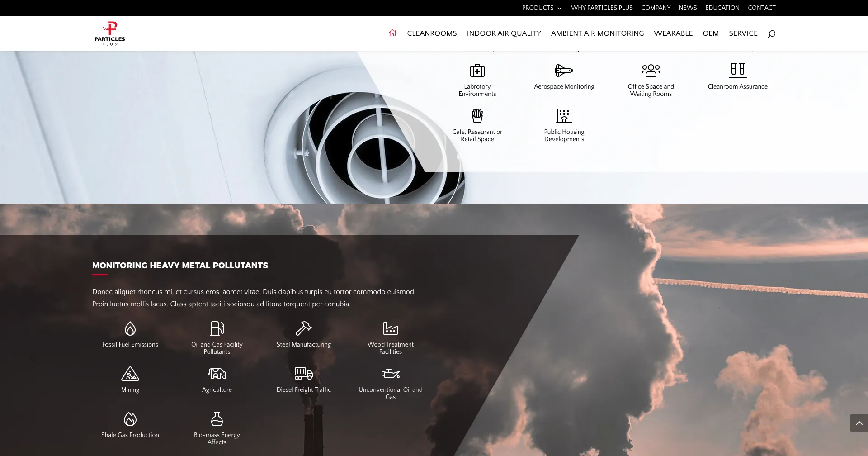The height and width of the screenshot is (456, 868).
Task: Click the Contact link in top bar
Action: 761,8
